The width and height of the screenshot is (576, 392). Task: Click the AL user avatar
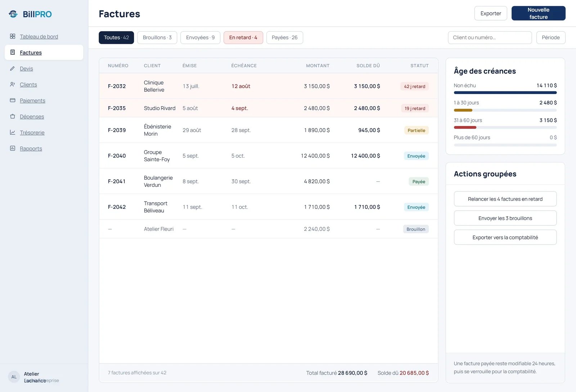click(x=14, y=377)
